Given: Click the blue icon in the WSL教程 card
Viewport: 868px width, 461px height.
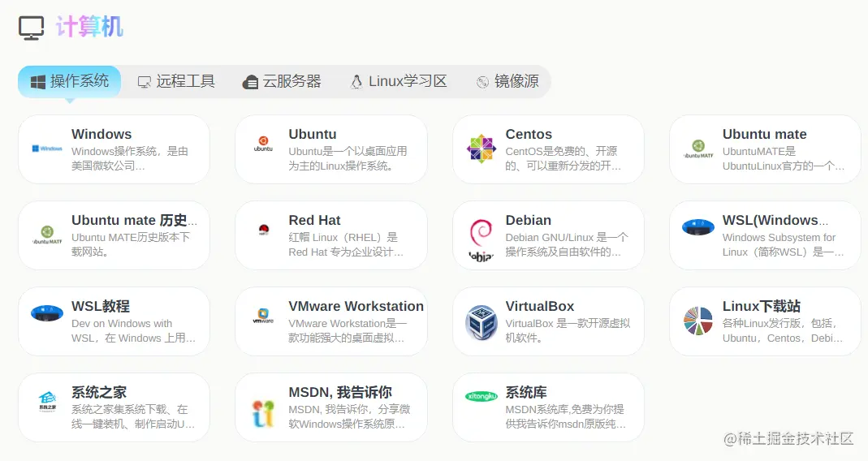Looking at the screenshot, I should [x=47, y=313].
